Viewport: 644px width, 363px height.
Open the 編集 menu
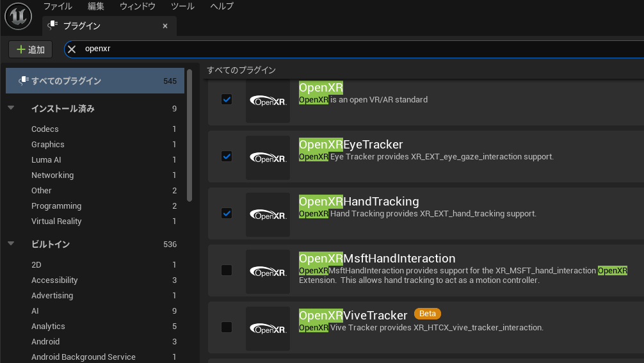95,6
